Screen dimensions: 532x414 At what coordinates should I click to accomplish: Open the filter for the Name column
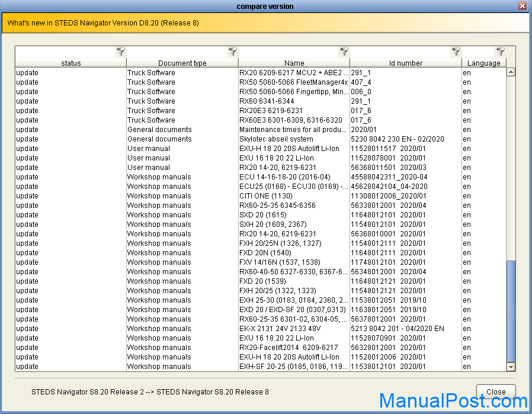344,52
